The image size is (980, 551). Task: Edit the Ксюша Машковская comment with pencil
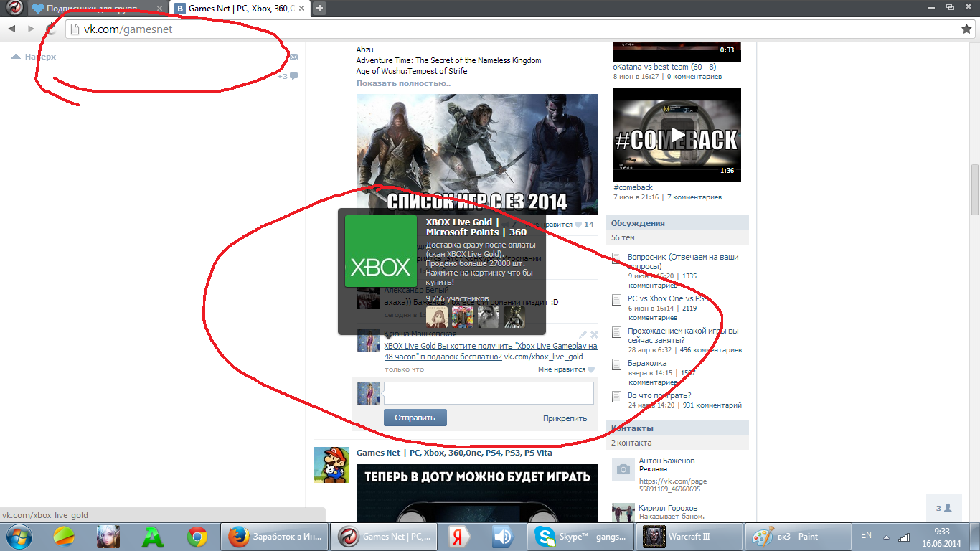coord(583,334)
